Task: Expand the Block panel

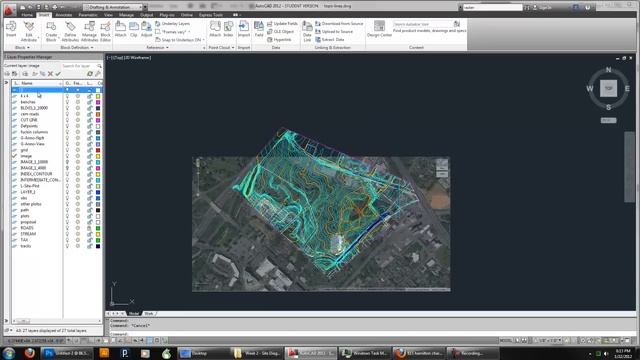Action: [22, 48]
